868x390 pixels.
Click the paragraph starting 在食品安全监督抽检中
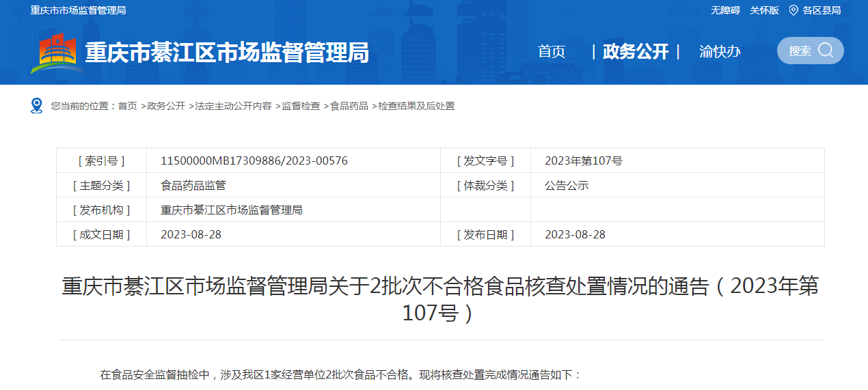[340, 375]
